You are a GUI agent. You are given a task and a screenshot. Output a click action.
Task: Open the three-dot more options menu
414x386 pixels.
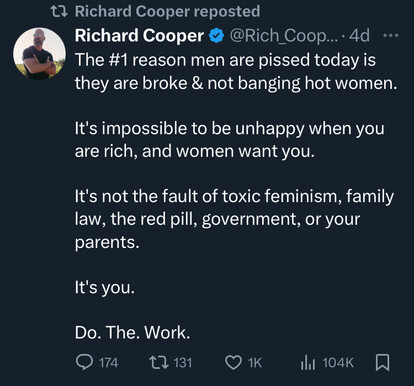390,35
